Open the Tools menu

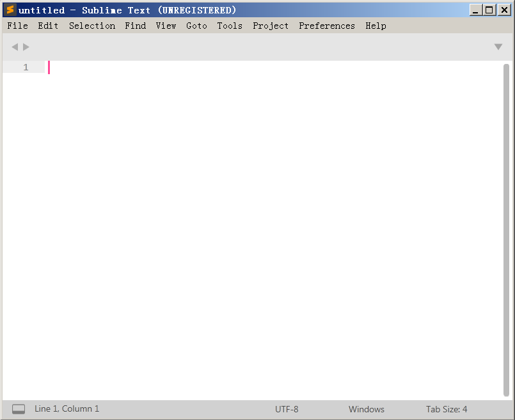[x=230, y=26]
